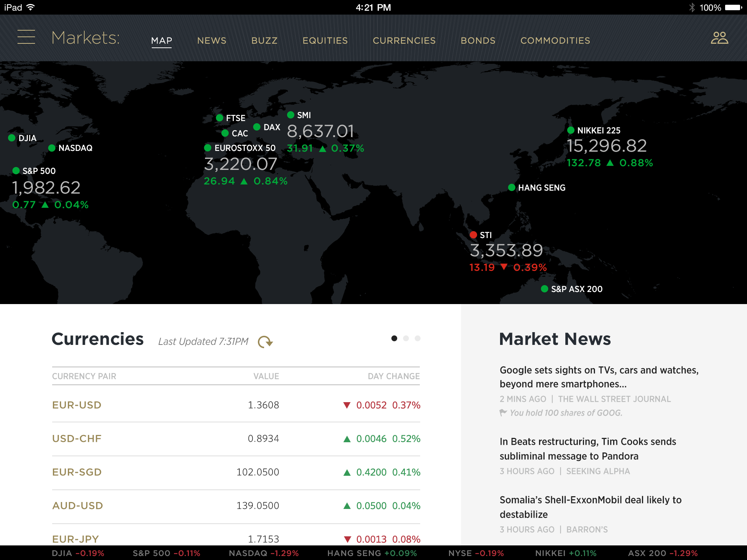747x560 pixels.
Task: Select the first page indicator dot
Action: pyautogui.click(x=394, y=338)
